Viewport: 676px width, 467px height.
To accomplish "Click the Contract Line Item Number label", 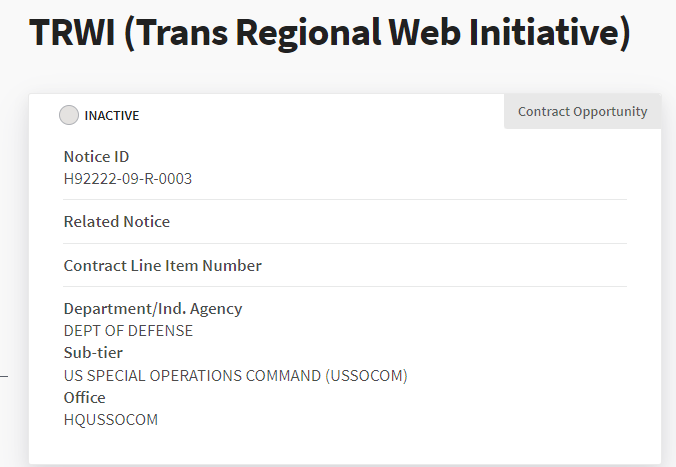I will 162,266.
